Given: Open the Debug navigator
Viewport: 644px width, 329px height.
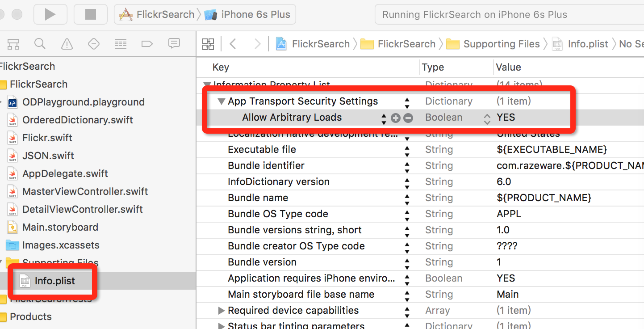Looking at the screenshot, I should (x=121, y=44).
